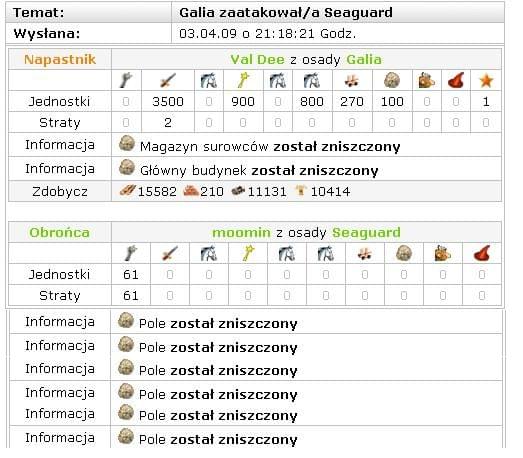The height and width of the screenshot is (458, 523).
Task: Click the attacker's battering ram icon
Action: (x=352, y=81)
